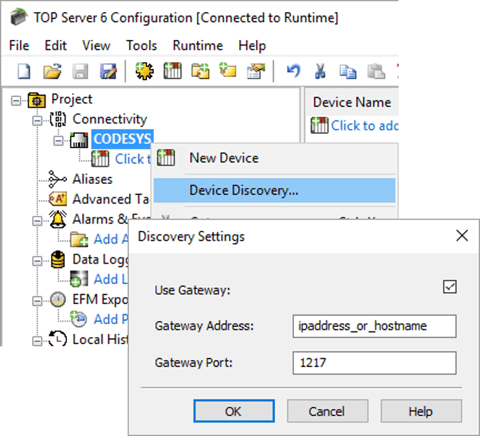This screenshot has width=480, height=436.
Task: Click the Alarms & Events bell icon
Action: tap(58, 219)
